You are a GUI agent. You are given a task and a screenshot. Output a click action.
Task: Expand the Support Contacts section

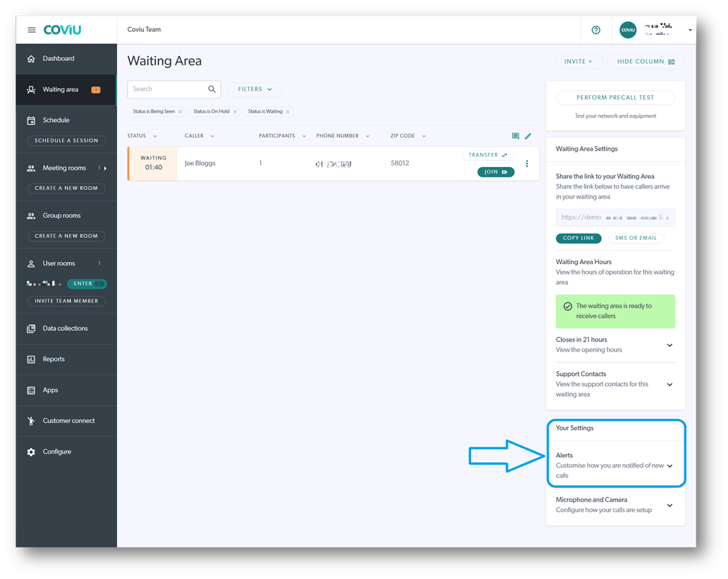(669, 384)
